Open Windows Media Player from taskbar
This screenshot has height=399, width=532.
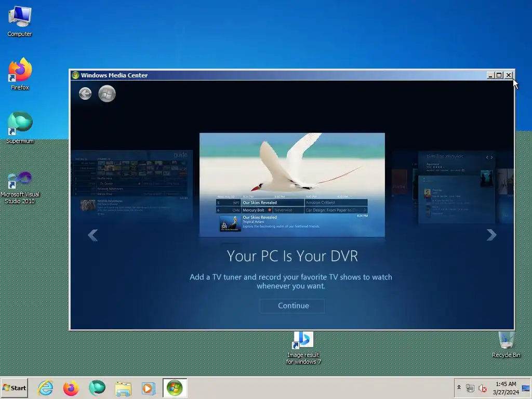tap(148, 388)
